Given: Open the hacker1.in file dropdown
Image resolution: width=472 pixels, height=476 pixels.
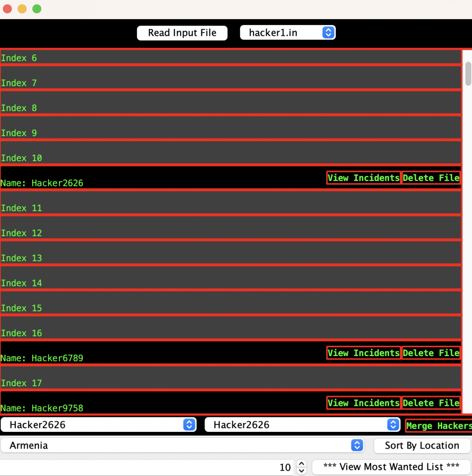Looking at the screenshot, I should coord(287,33).
